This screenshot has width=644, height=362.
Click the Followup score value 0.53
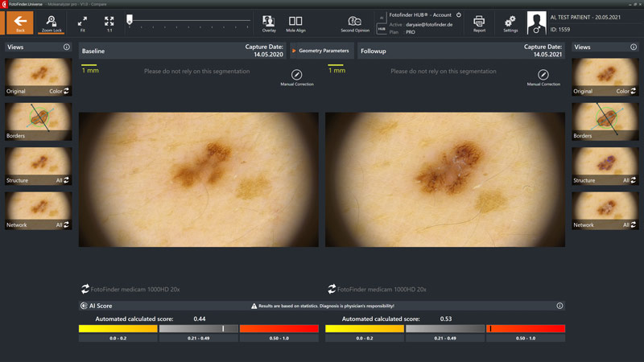(446, 319)
